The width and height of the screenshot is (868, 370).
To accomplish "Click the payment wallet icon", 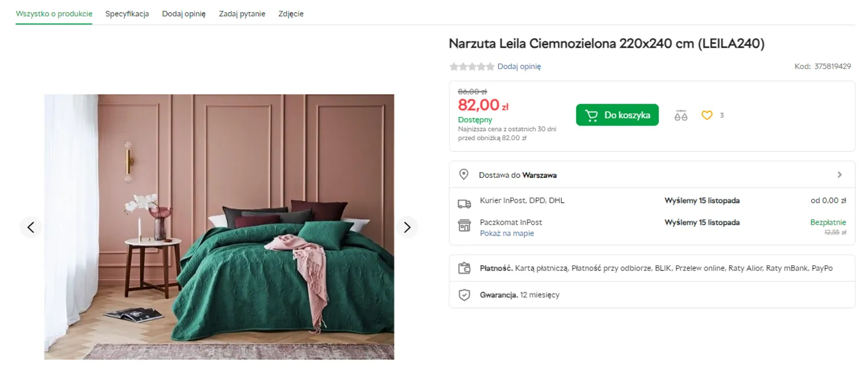I will (464, 268).
